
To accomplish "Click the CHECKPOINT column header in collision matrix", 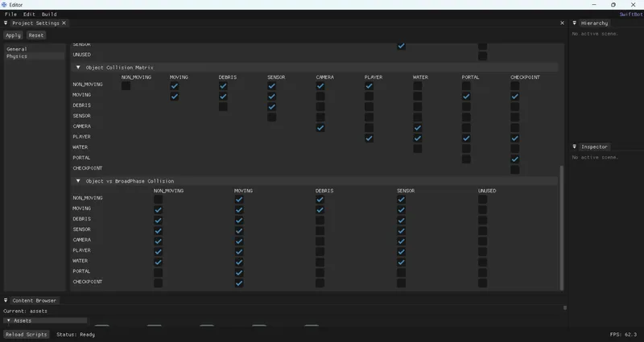I will click(x=526, y=77).
